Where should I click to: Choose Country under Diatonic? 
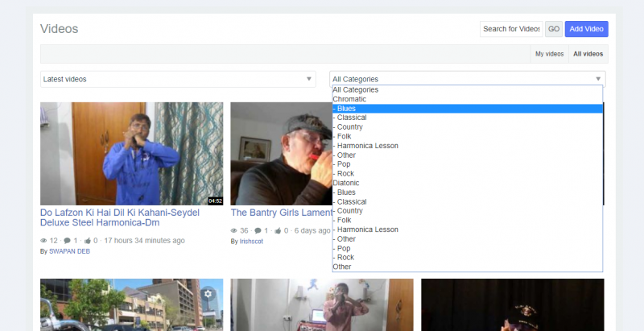[468, 211]
